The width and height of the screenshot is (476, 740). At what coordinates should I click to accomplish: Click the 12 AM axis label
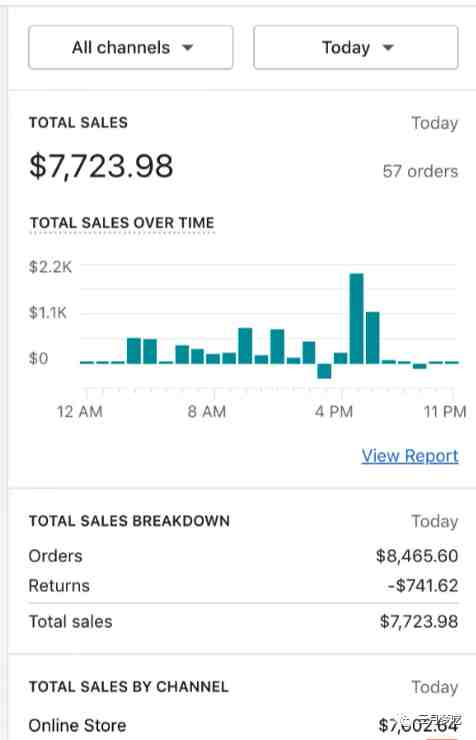coord(80,412)
